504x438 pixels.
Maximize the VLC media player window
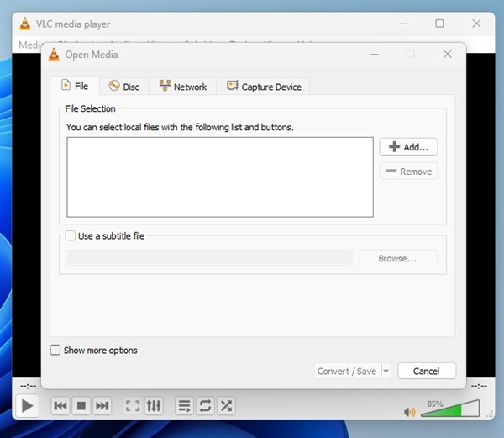click(439, 24)
